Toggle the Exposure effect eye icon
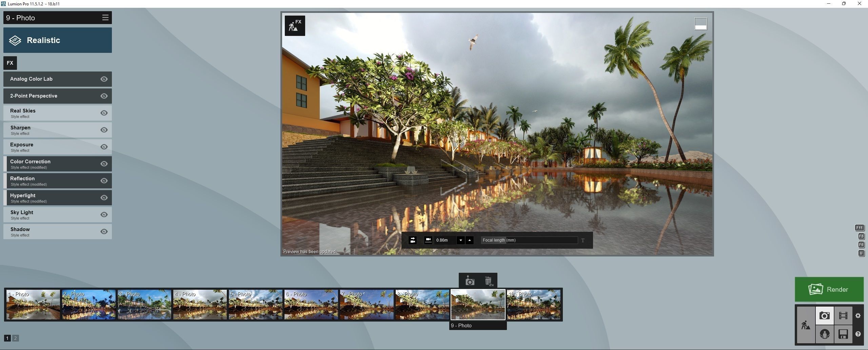868x350 pixels. point(104,147)
